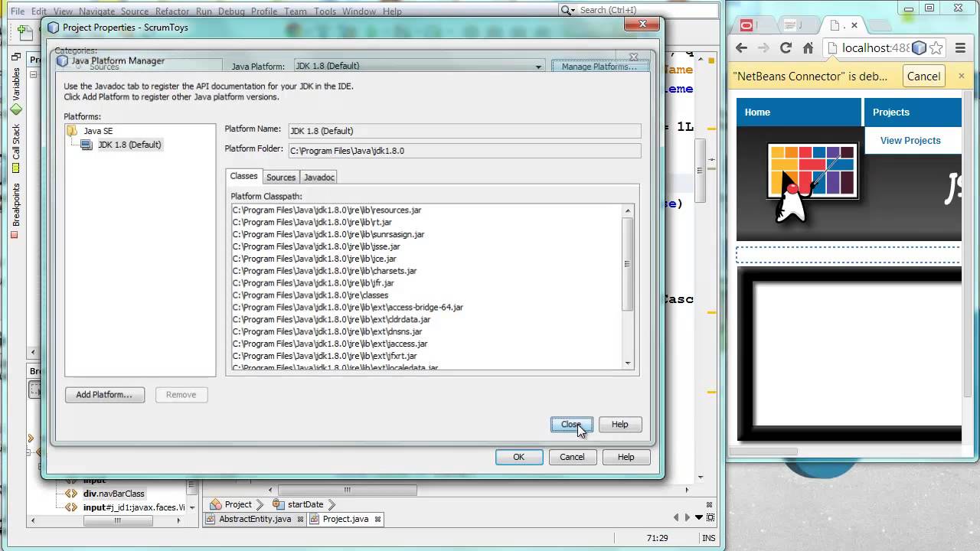
Task: Bookmark the page with the star icon
Action: pyautogui.click(x=937, y=47)
